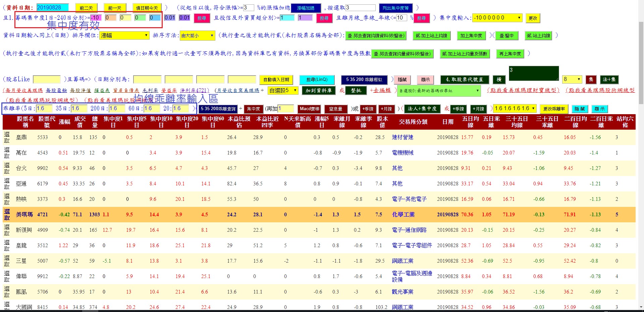Click the 加到資料庫 button
The height and width of the screenshot is (312, 644).
click(318, 90)
